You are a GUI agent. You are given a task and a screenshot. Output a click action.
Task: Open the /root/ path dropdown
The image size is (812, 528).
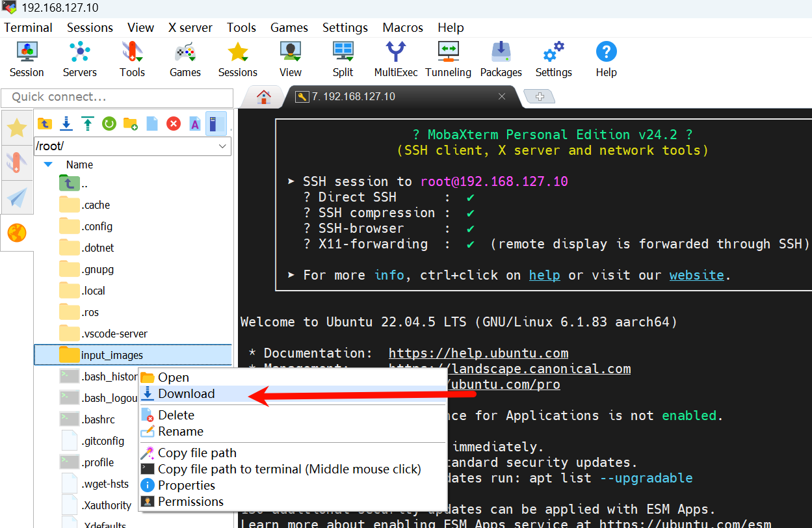(222, 146)
